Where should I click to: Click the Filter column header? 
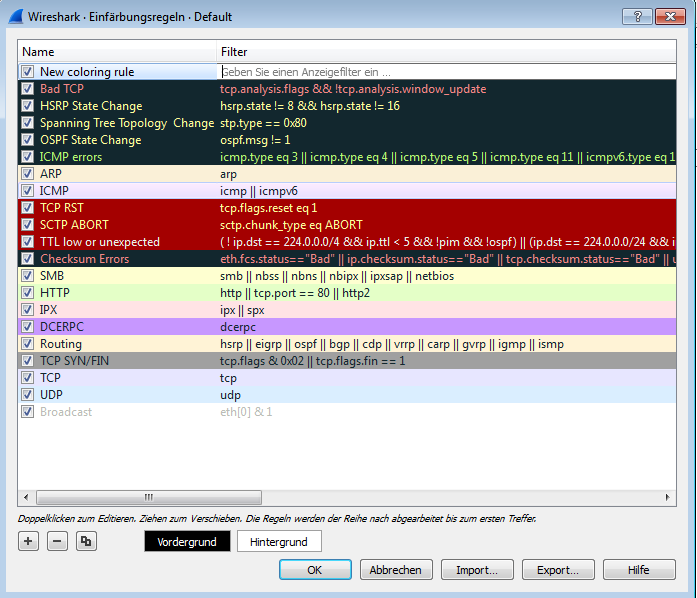pos(446,52)
